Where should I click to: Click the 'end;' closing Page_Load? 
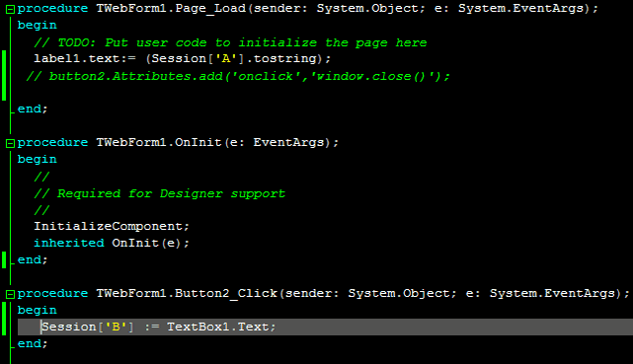33,109
